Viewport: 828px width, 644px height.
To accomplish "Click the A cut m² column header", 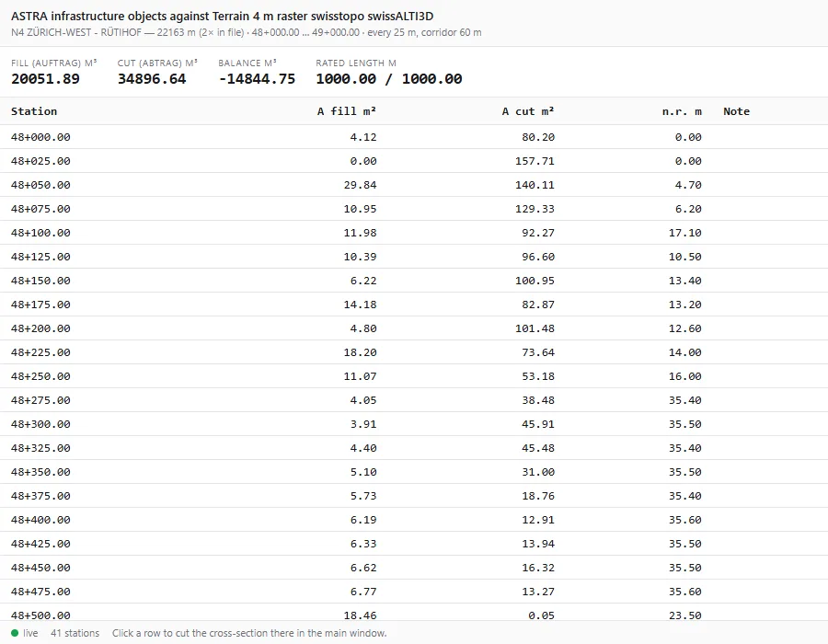I will (528, 111).
